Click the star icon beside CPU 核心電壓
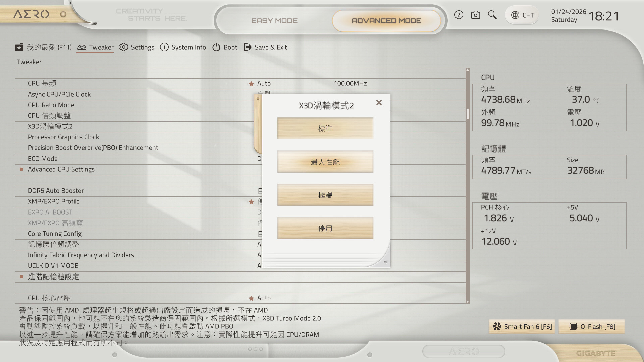 [251, 298]
